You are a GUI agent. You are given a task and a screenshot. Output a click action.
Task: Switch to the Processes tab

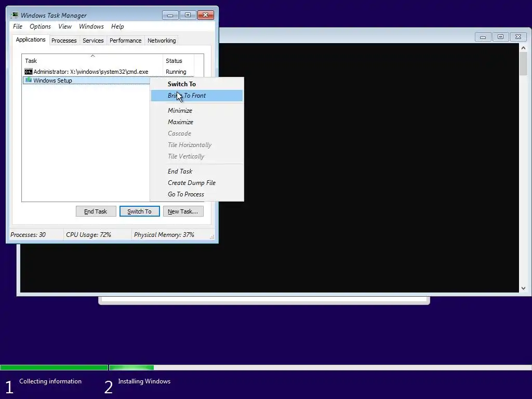(64, 41)
